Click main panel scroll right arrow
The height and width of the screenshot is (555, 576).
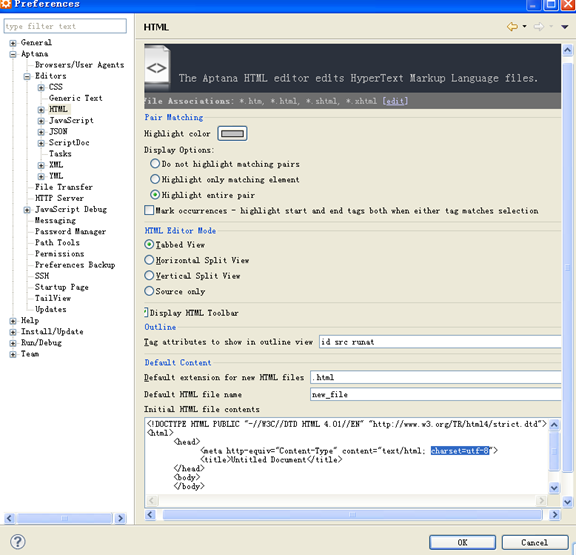pos(554,515)
